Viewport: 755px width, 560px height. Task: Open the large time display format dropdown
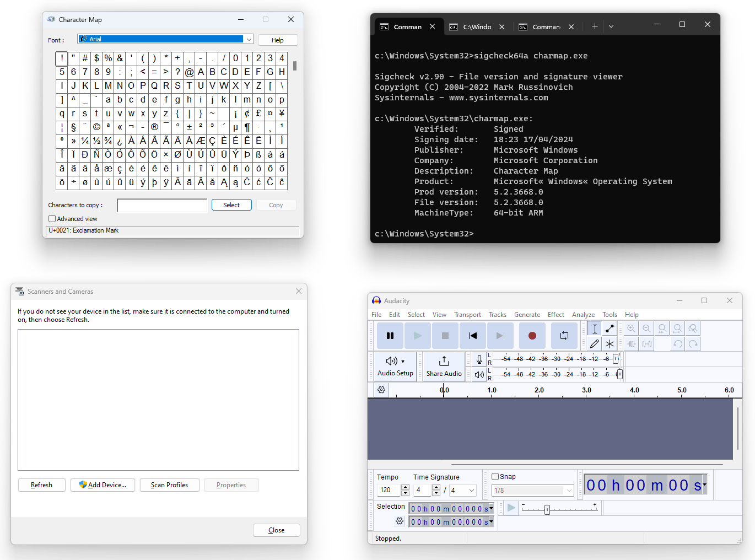(x=705, y=486)
